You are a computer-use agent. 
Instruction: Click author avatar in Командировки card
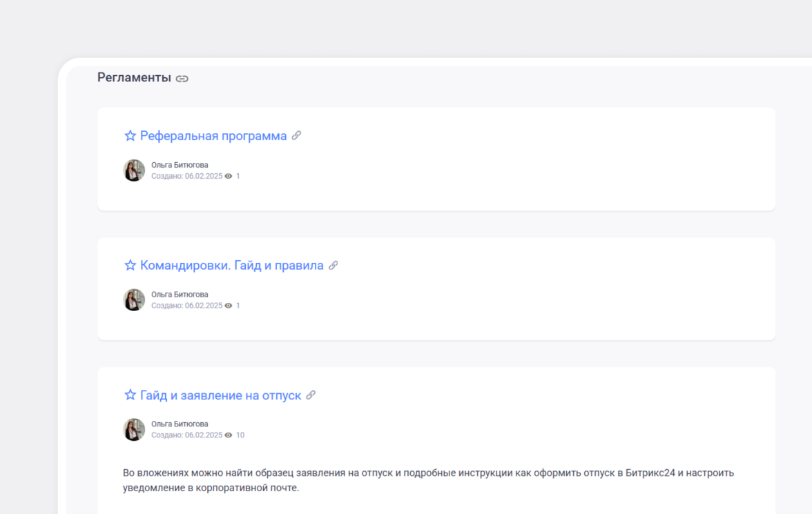click(x=134, y=300)
